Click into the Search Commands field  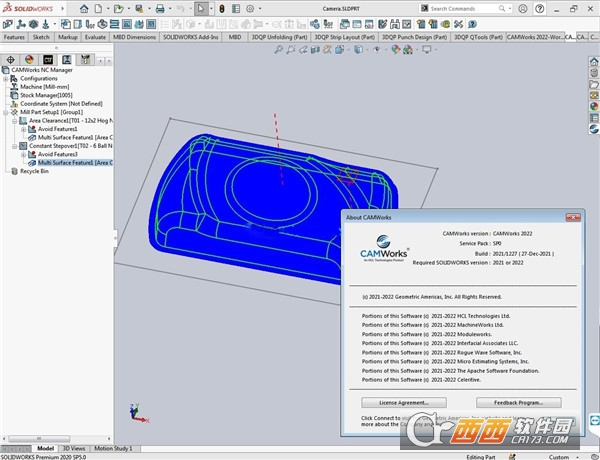tap(463, 8)
